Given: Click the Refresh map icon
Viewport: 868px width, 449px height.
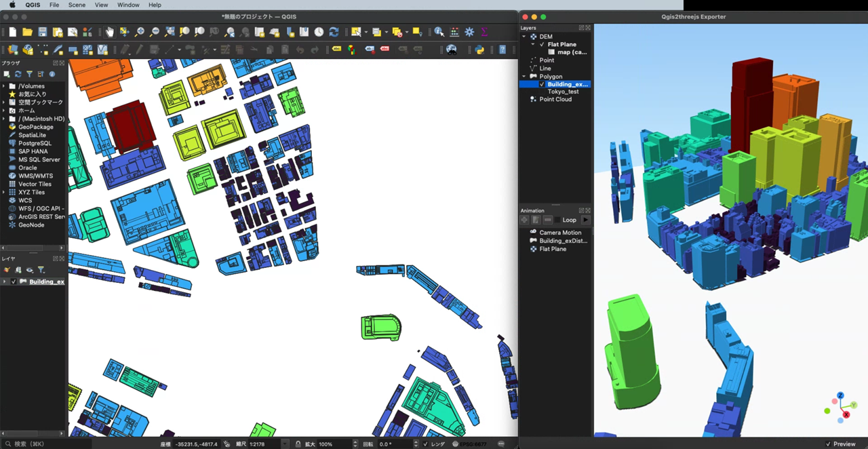Looking at the screenshot, I should coord(334,32).
